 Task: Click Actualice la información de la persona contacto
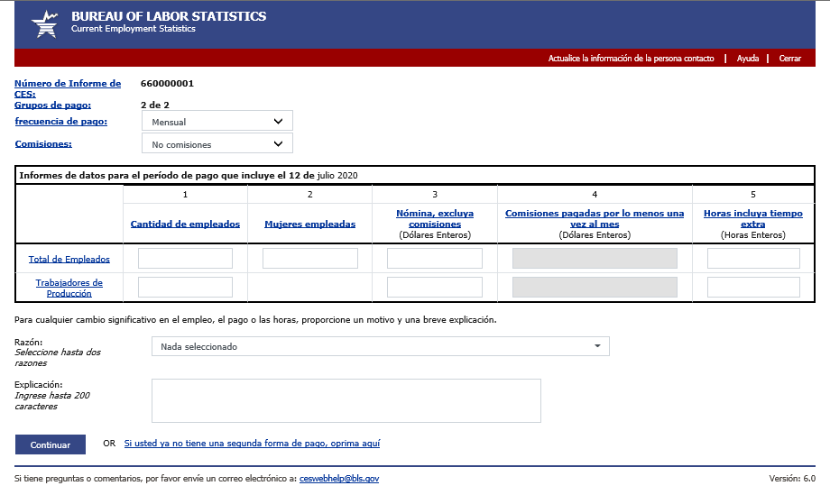(x=631, y=59)
